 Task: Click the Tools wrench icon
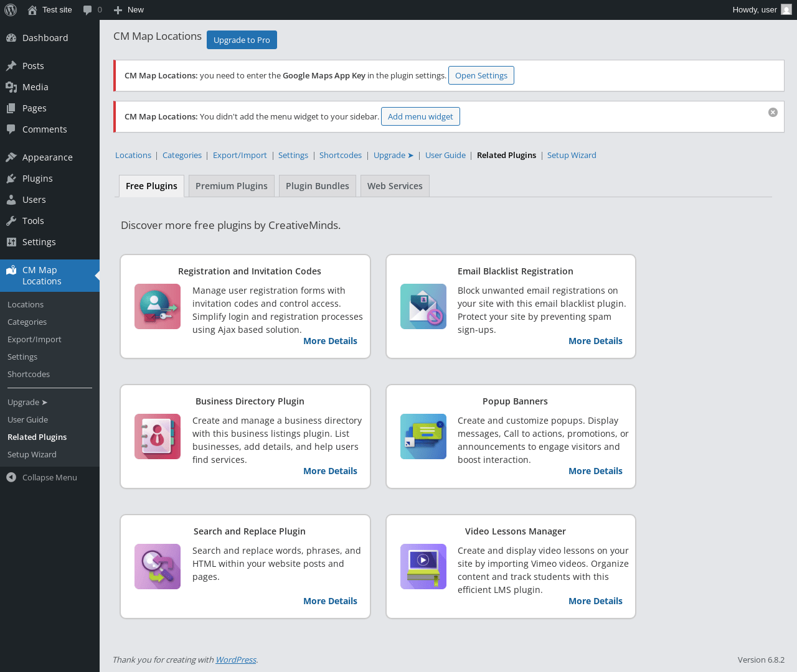(11, 221)
